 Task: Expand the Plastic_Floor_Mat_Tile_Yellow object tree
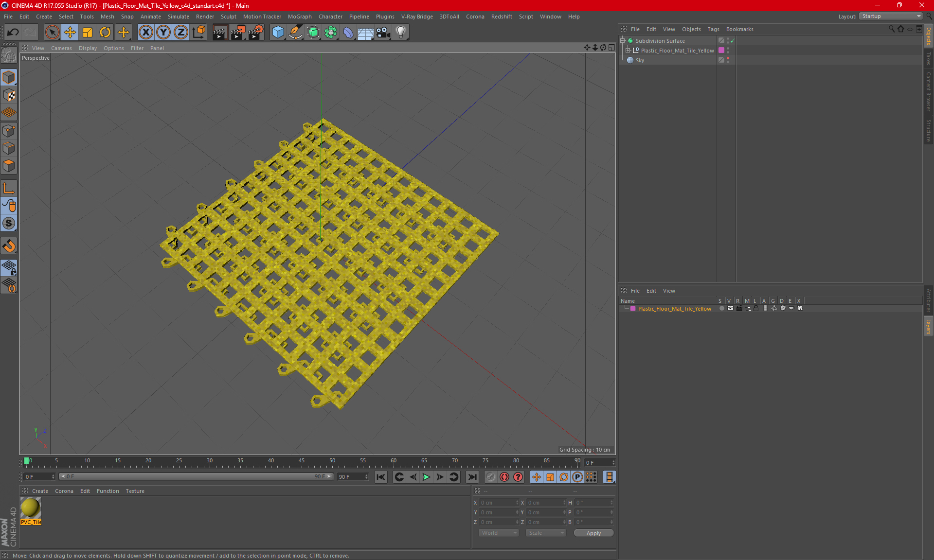pos(628,51)
